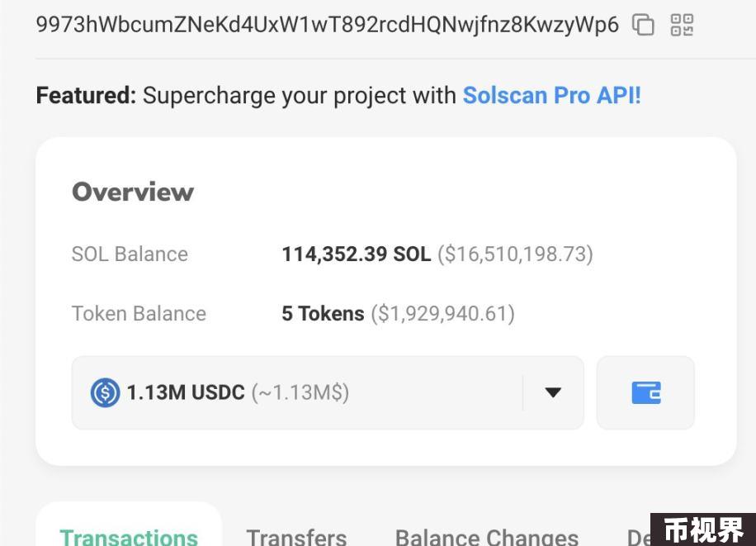
Task: Select the Balance Changes tab
Action: click(487, 537)
